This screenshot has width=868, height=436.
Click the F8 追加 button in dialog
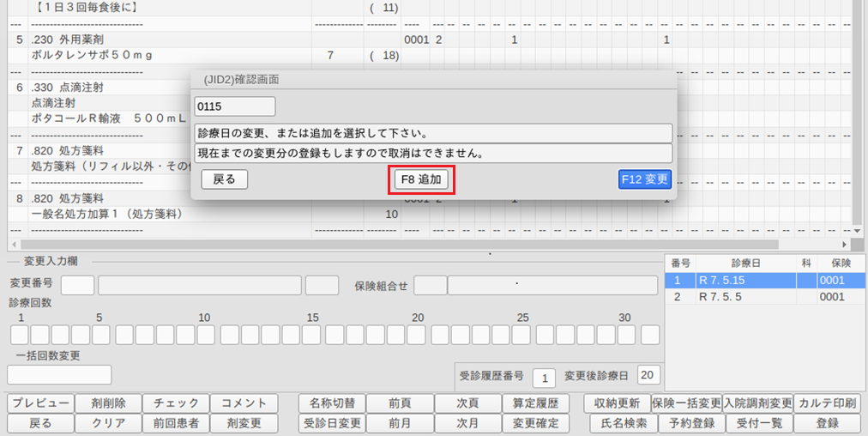click(x=421, y=179)
